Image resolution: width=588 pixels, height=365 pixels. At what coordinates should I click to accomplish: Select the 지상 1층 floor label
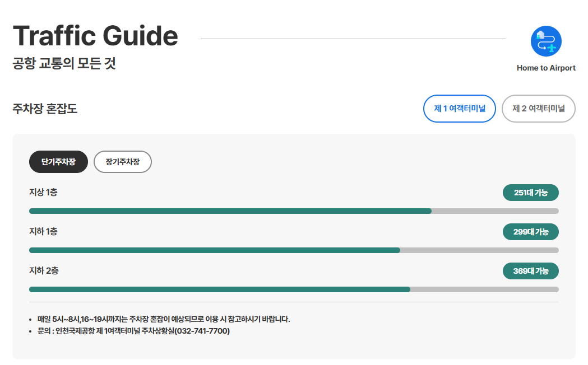pos(43,193)
